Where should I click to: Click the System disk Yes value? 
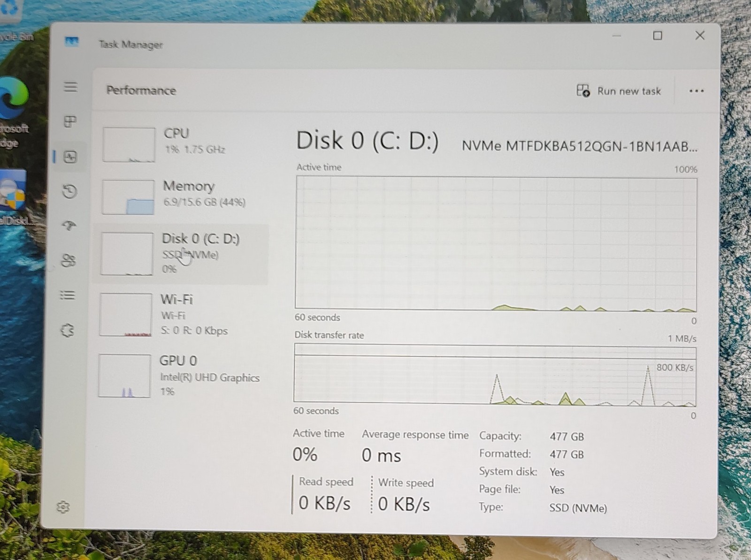pos(557,472)
